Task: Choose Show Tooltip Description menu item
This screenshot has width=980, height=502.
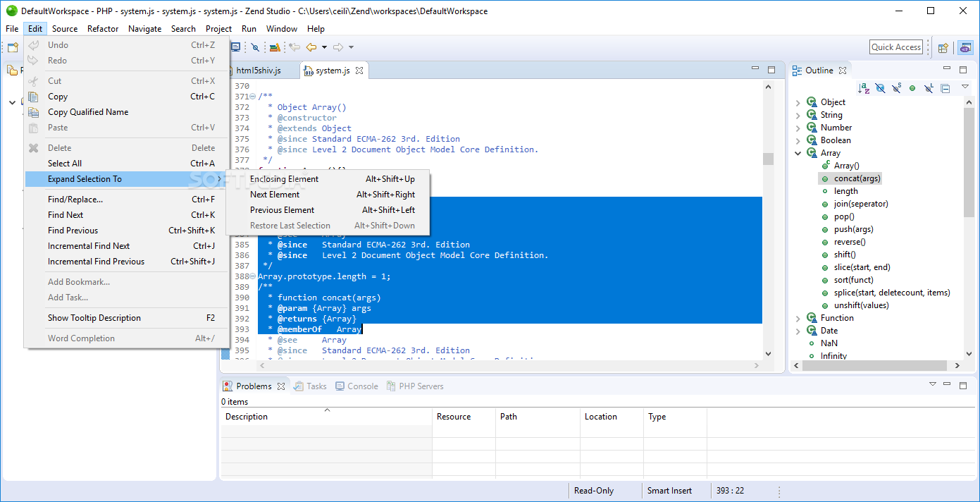Action: (x=127, y=318)
